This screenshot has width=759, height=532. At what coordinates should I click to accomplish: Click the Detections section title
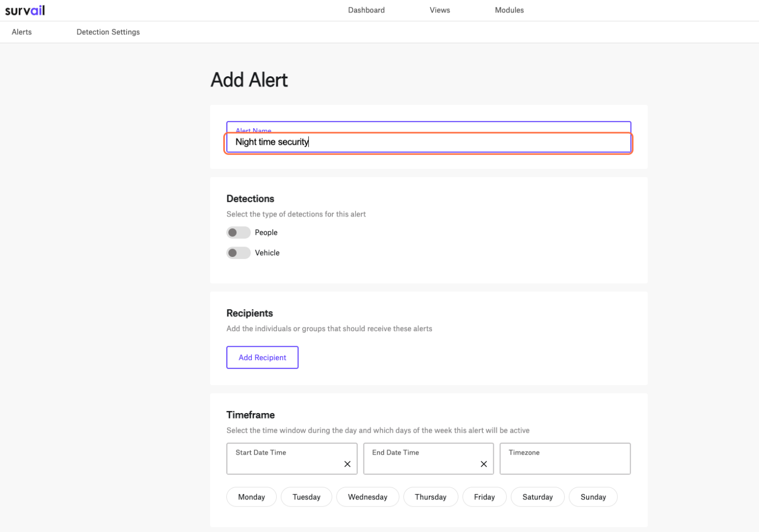pyautogui.click(x=250, y=199)
